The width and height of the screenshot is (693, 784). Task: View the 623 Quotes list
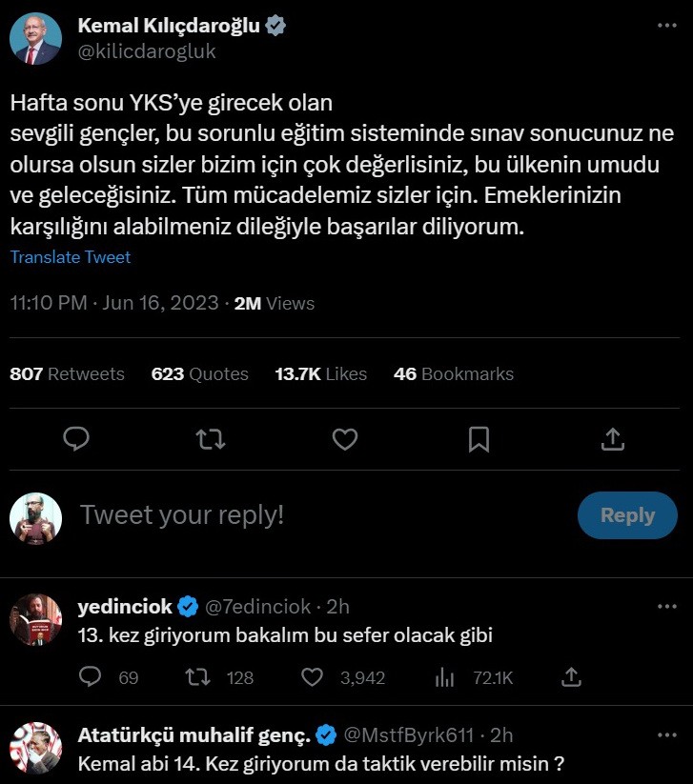tap(200, 374)
